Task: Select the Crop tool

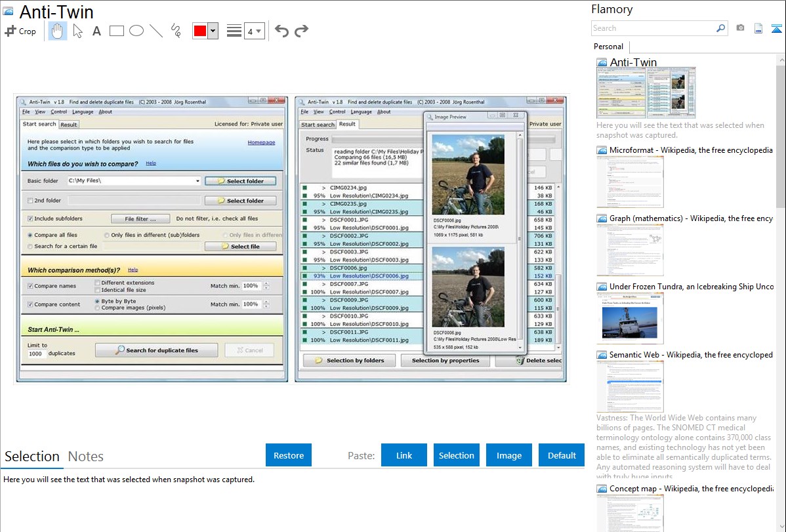Action: [x=20, y=31]
